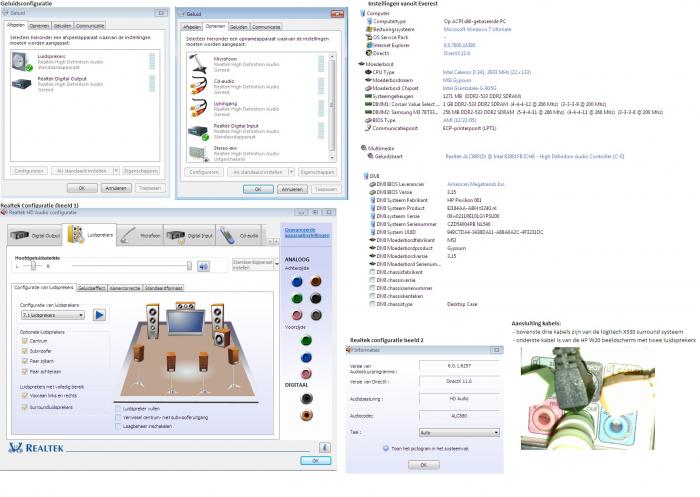Open Als standaard instellen arrow in Opnemen window

click(292, 172)
